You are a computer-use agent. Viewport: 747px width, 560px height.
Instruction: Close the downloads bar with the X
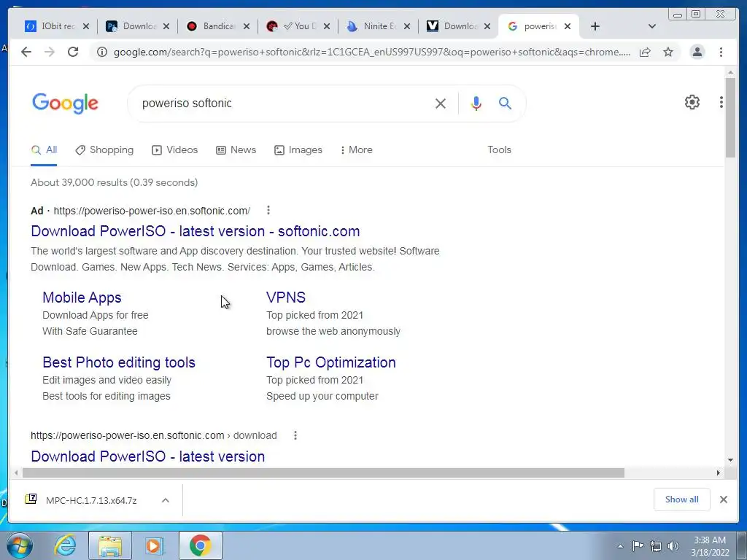point(724,499)
